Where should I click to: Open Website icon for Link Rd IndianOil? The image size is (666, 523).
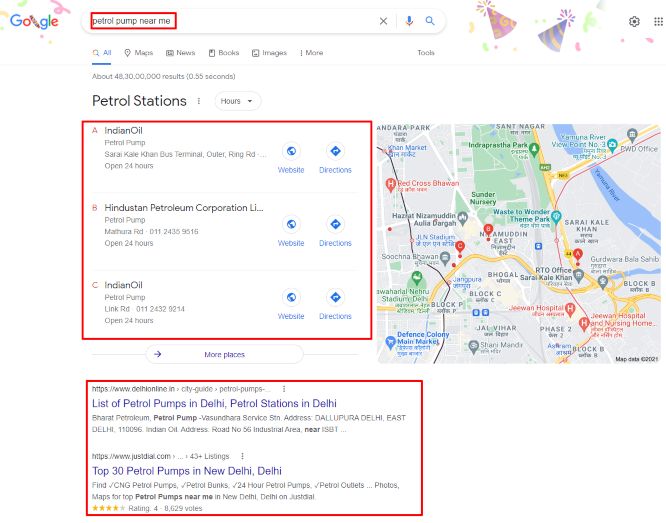291,297
